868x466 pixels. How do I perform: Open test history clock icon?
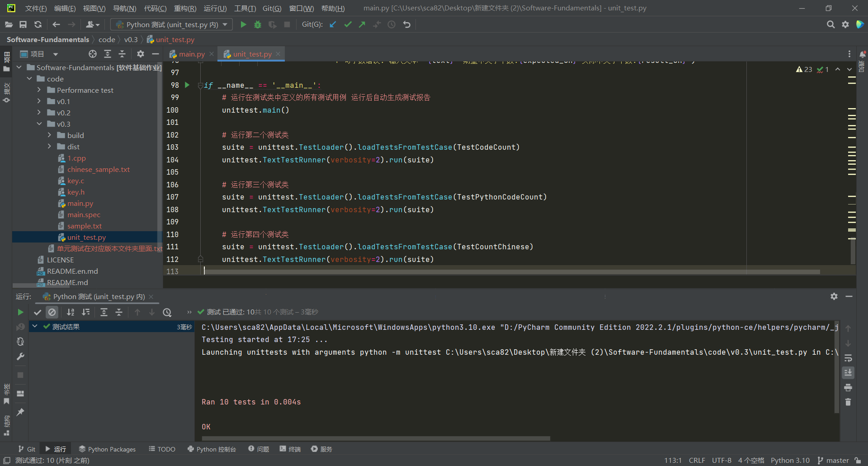[167, 312]
